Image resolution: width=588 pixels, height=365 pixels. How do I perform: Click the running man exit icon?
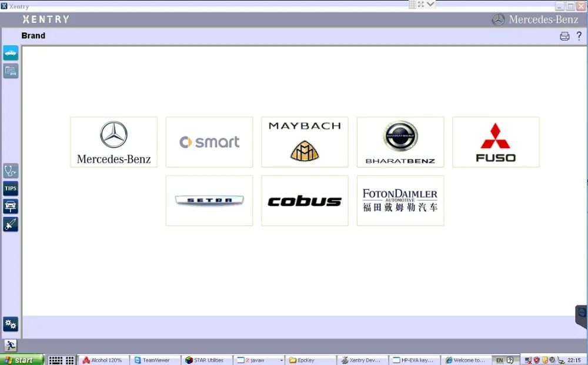[x=11, y=346]
